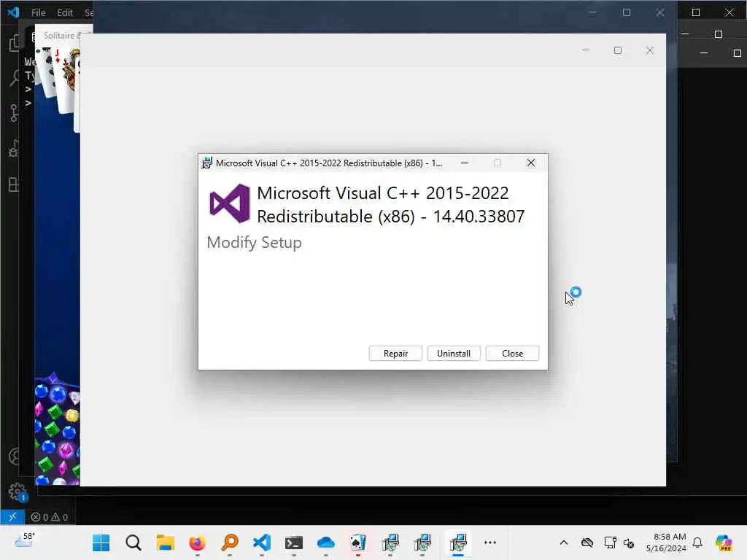Open the notifications bell icon
The height and width of the screenshot is (560, 747).
pyautogui.click(x=697, y=542)
